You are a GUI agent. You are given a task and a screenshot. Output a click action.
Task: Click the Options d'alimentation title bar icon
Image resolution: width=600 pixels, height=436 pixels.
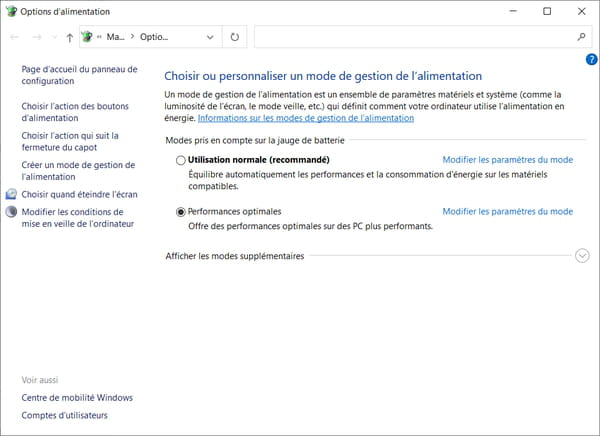coord(11,11)
